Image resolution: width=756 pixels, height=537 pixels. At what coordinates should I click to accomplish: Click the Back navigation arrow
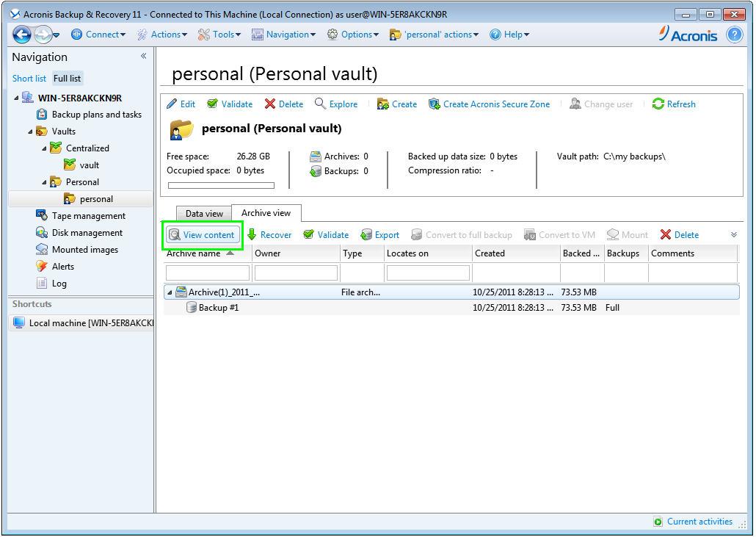click(22, 35)
